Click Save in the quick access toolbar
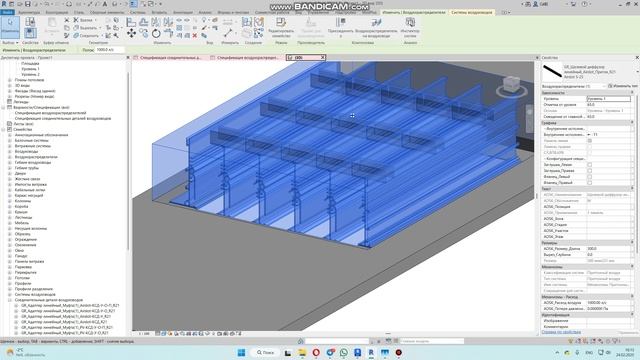 [x=27, y=4]
